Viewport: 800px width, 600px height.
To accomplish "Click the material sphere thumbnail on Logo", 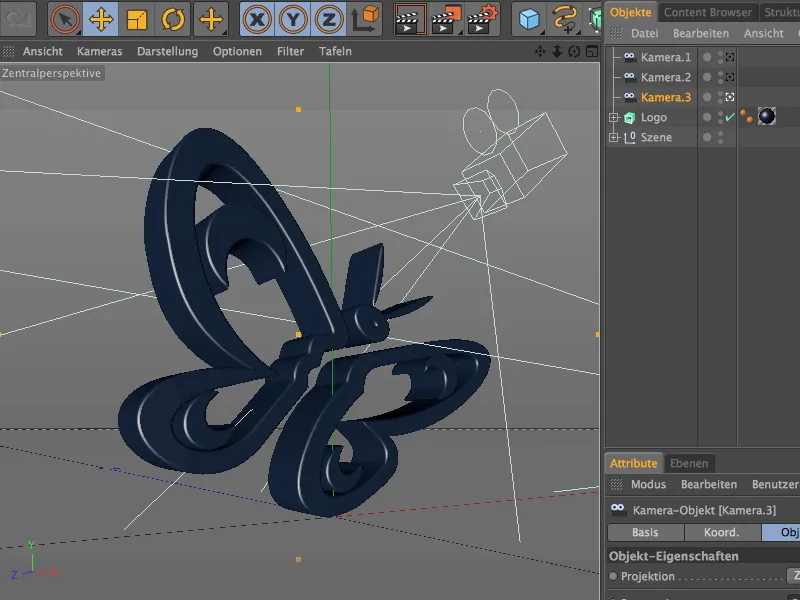I will click(766, 118).
